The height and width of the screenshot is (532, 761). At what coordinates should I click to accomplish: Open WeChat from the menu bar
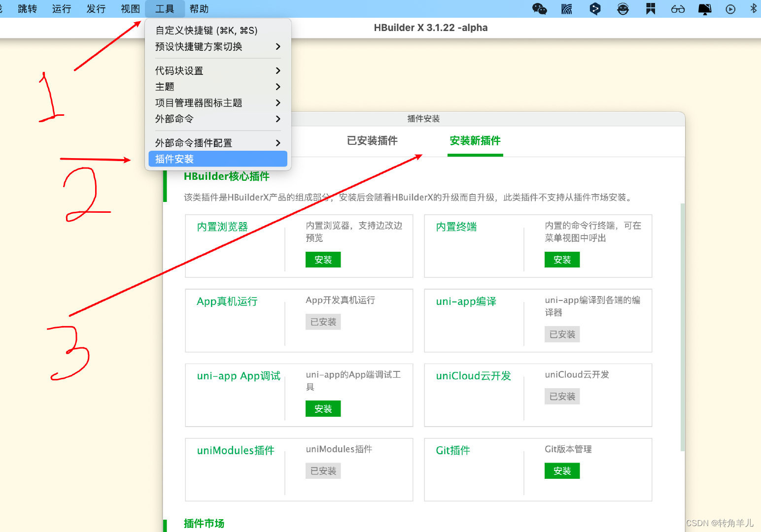click(540, 9)
